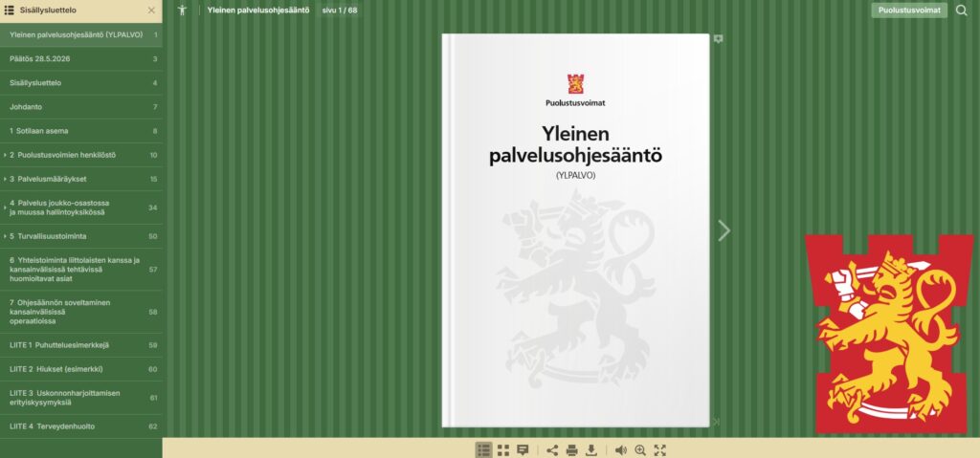Open 'Päätös 28.5.2026' contents entry
Viewport: 980px width, 458px height.
(x=81, y=58)
